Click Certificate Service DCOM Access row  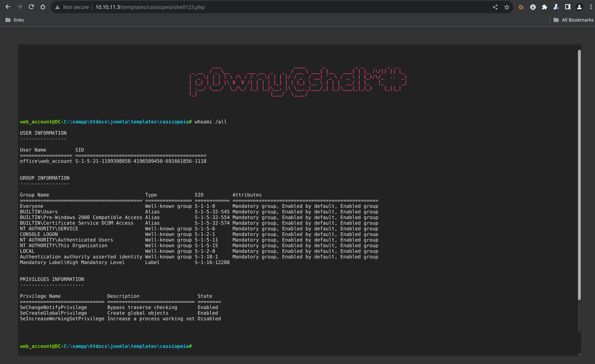point(199,223)
